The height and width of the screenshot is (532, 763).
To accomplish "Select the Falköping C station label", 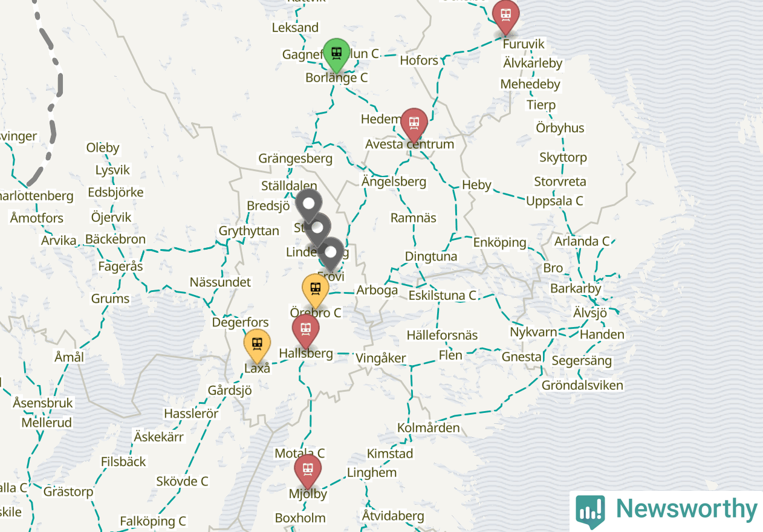I will tap(153, 521).
